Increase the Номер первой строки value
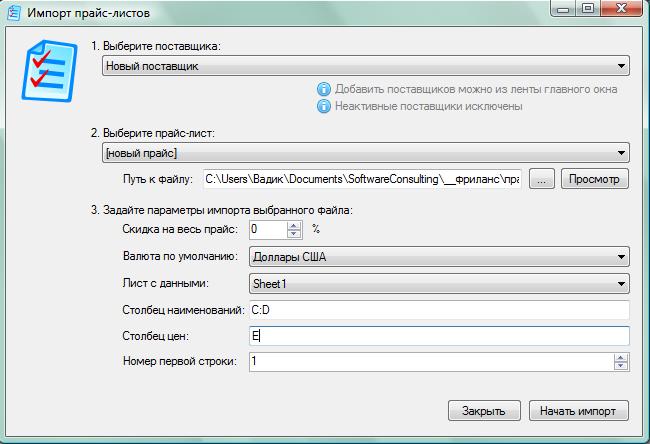 pyautogui.click(x=621, y=358)
